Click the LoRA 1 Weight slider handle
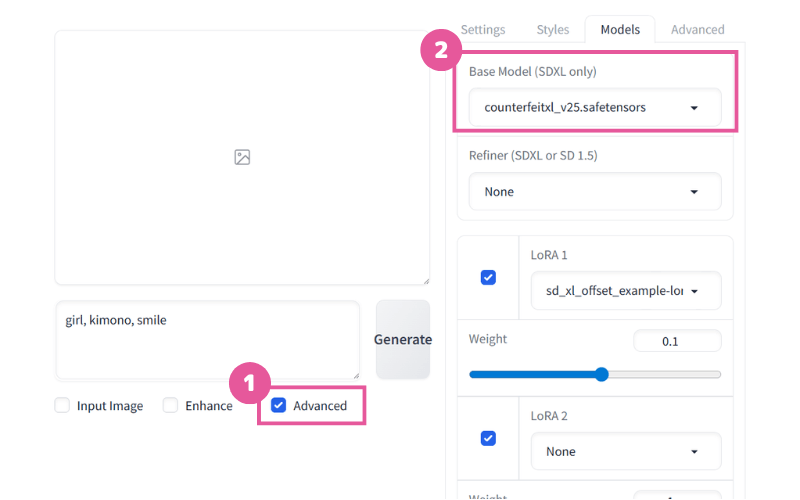The image size is (800, 500). coord(602,374)
